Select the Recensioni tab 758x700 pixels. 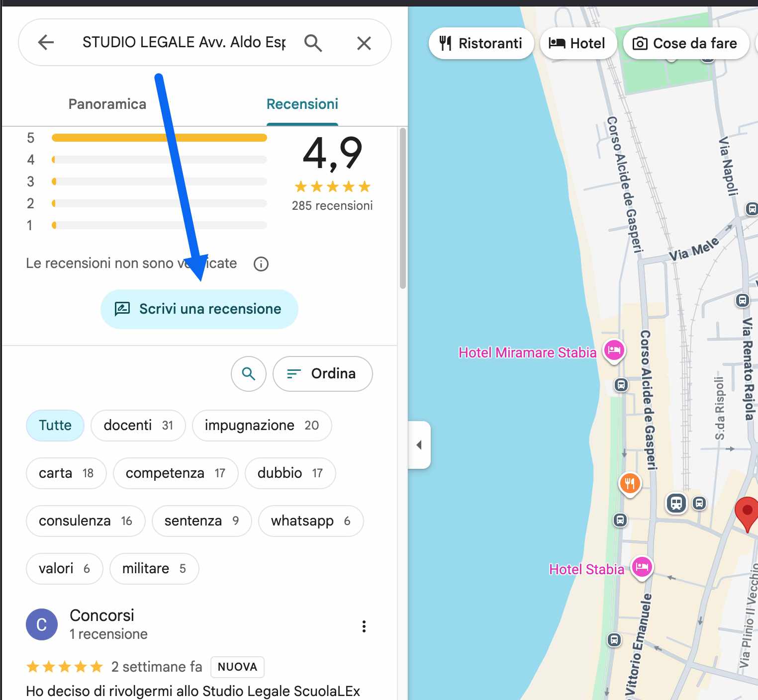point(302,104)
